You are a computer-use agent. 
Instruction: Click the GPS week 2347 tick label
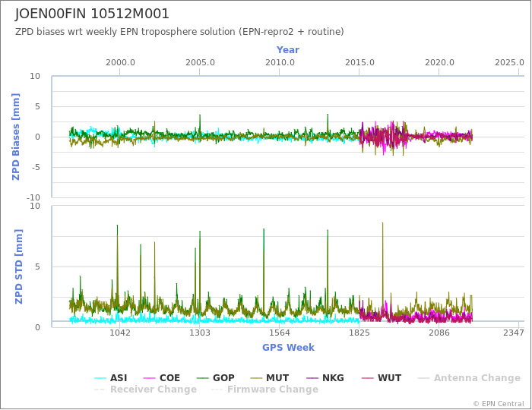[514, 333]
